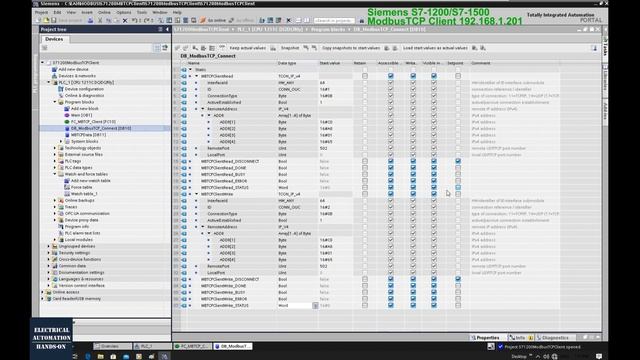Expand External source files folder

[x=55, y=154]
